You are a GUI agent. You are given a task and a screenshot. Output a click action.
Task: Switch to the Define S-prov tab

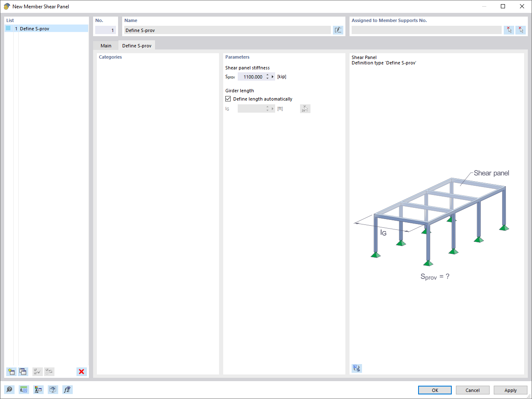(x=137, y=45)
